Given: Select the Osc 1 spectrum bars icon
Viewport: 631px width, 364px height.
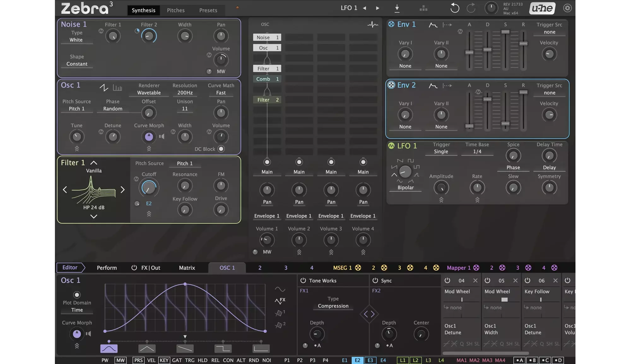Looking at the screenshot, I should point(117,88).
